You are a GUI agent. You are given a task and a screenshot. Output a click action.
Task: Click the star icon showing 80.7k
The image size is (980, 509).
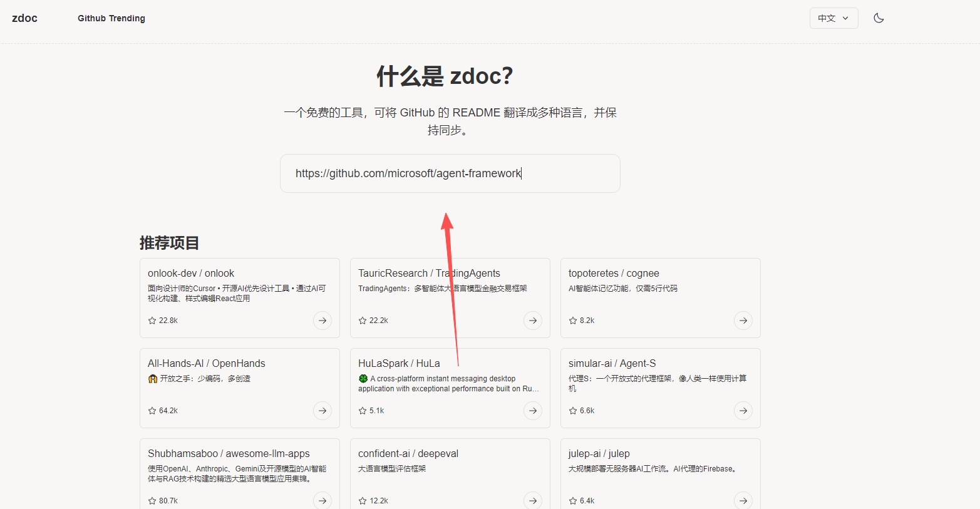point(152,501)
